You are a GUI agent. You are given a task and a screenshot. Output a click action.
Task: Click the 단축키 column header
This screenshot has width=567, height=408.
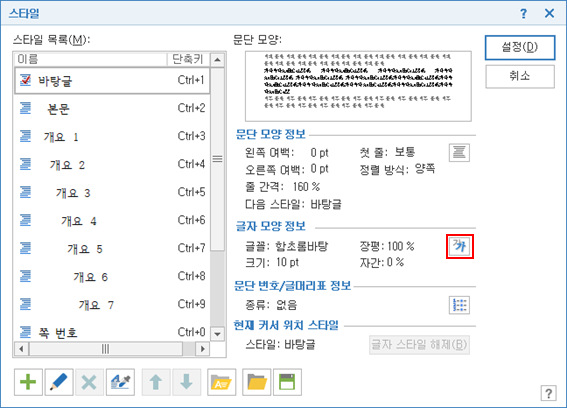188,59
